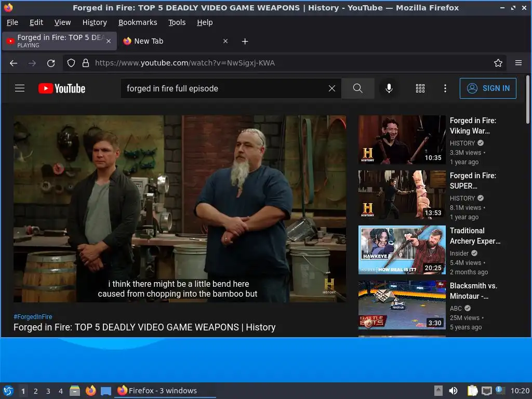Viewport: 532px width, 399px height.
Task: Launch Firefox from taskbar quick launcher
Action: pyautogui.click(x=90, y=391)
